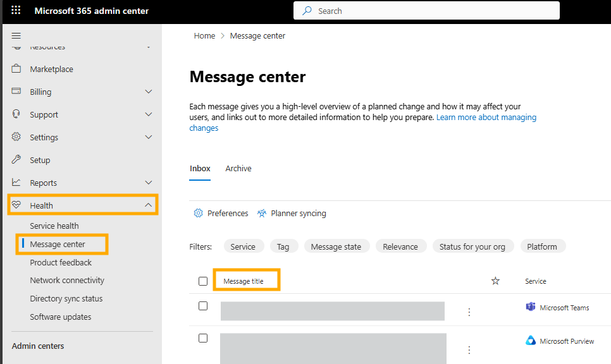Open Product feedback page
611x364 pixels.
61,262
